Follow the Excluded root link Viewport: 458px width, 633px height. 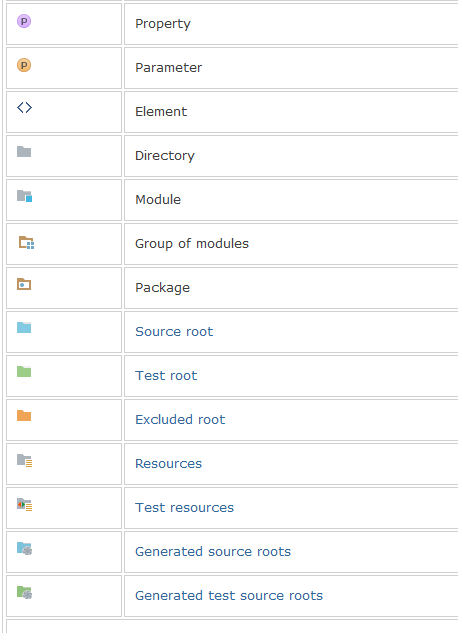tap(180, 419)
